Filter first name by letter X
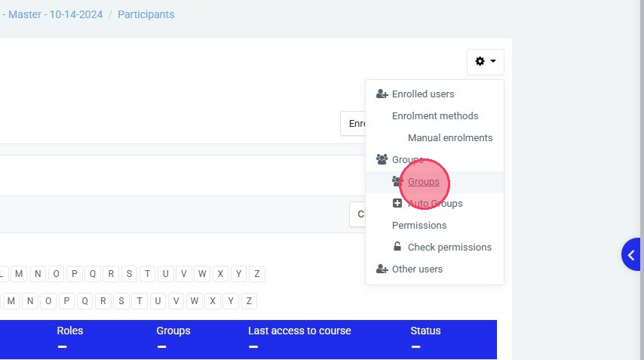The image size is (644, 360). tap(220, 274)
